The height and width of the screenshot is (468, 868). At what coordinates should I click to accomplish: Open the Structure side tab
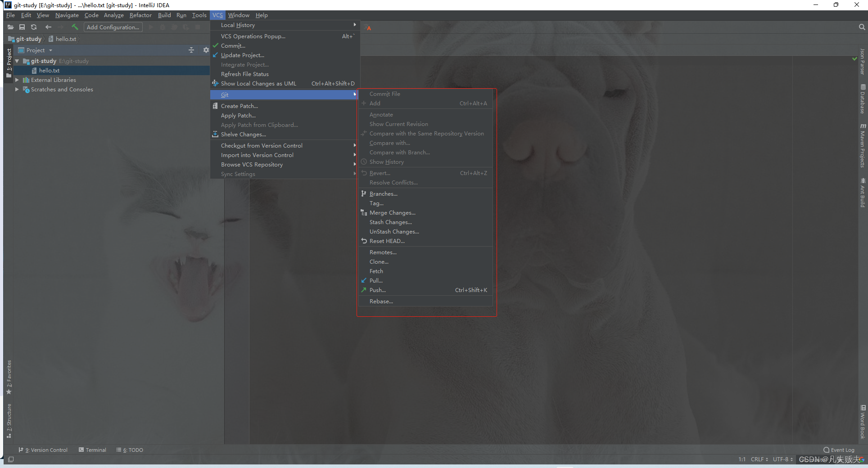point(9,421)
